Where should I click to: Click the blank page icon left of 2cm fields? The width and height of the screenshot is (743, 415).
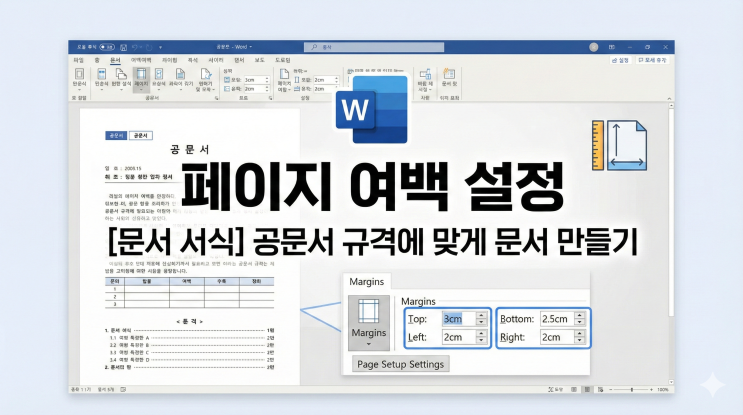click(284, 73)
